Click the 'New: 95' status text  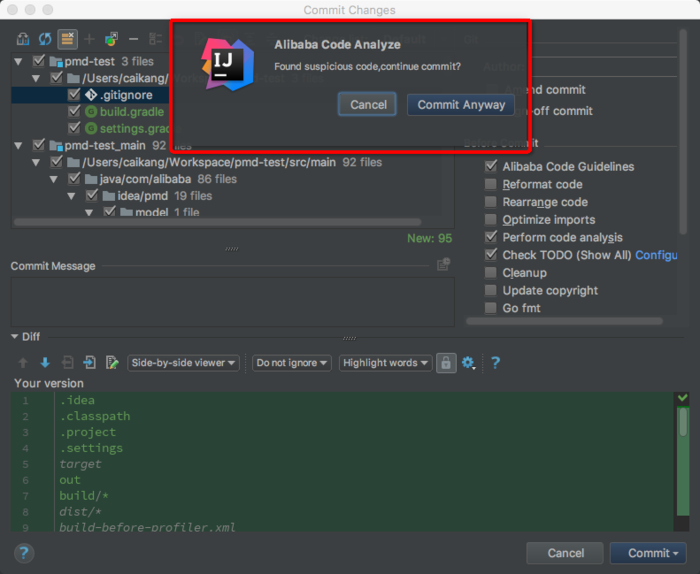(429, 238)
